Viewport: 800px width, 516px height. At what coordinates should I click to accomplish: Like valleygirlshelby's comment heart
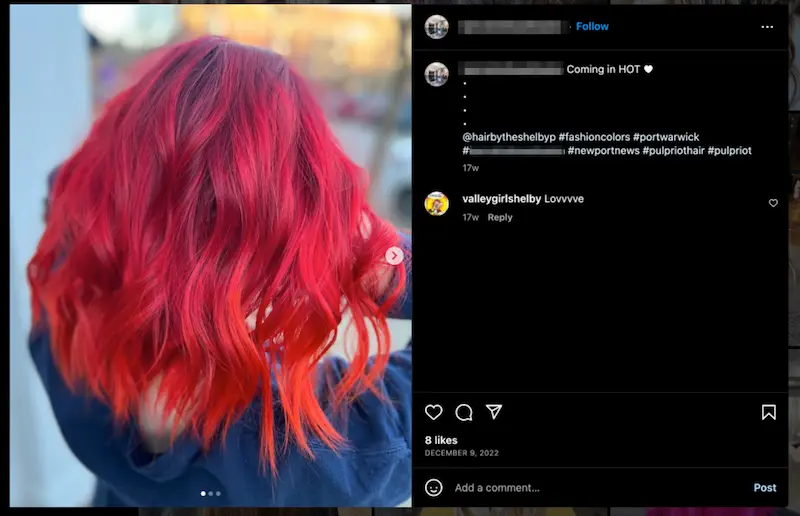click(773, 203)
